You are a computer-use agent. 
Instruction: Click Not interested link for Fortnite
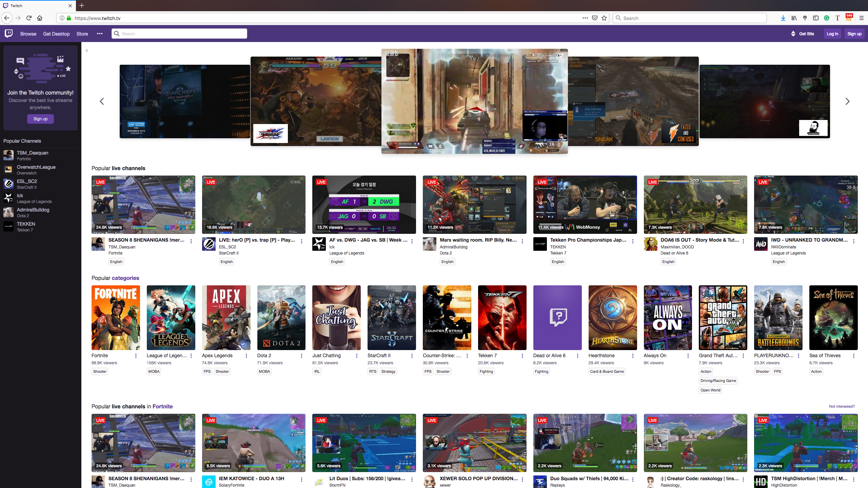(842, 406)
